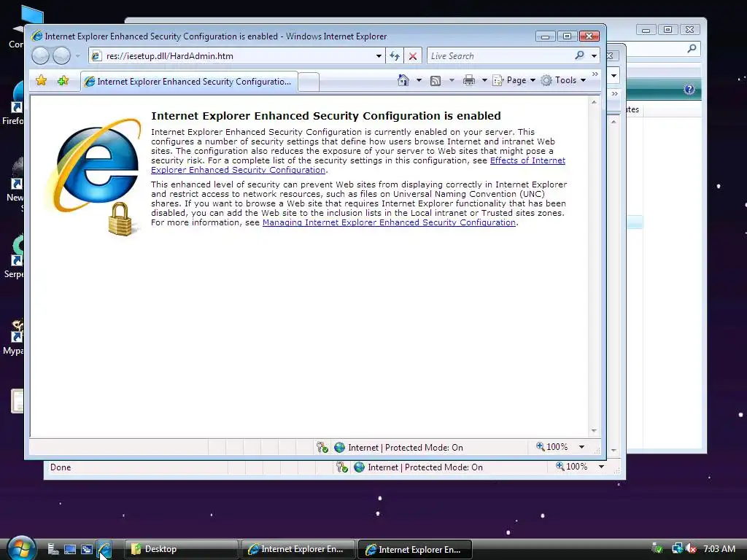Viewport: 747px width, 560px height.
Task: Select the Enhanced Security Configuration tab
Action: (189, 82)
